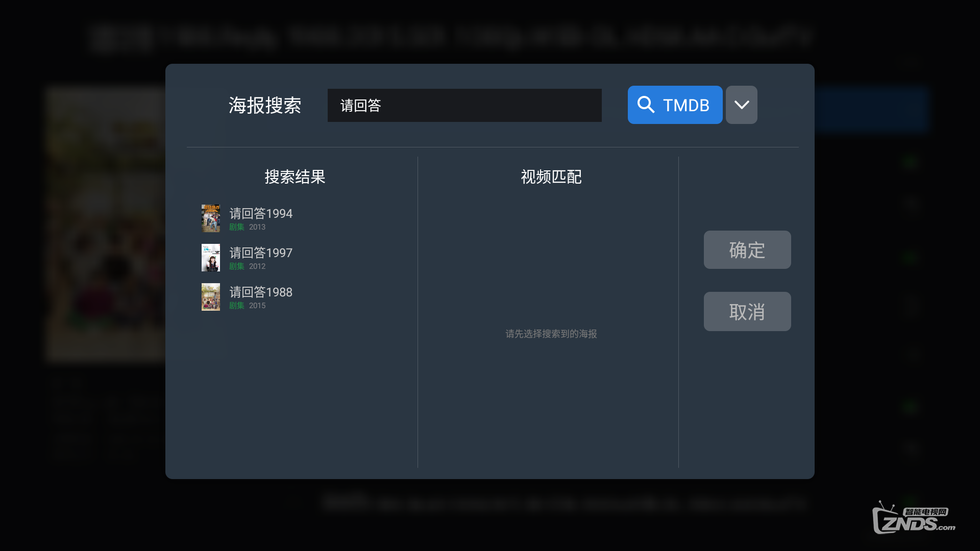Select the 请回答1997 poster thumbnail

tap(210, 258)
